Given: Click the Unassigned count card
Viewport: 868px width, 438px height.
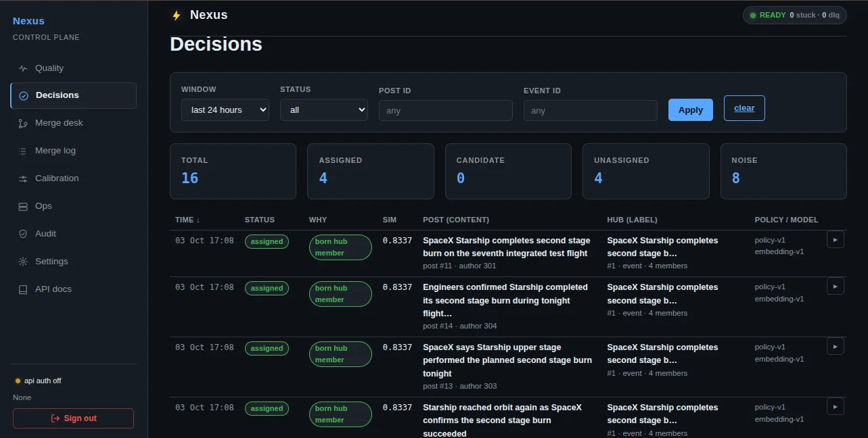Looking at the screenshot, I should click(645, 171).
